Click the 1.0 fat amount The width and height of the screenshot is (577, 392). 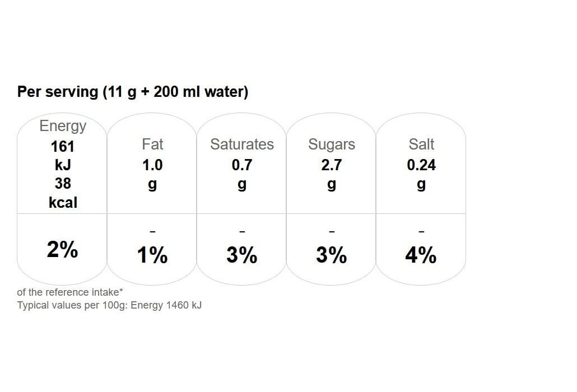coord(152,165)
